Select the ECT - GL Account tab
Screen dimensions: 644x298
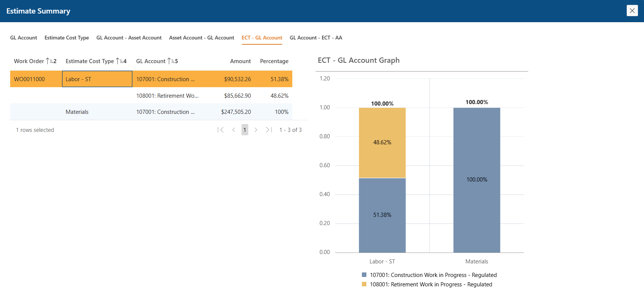[262, 38]
